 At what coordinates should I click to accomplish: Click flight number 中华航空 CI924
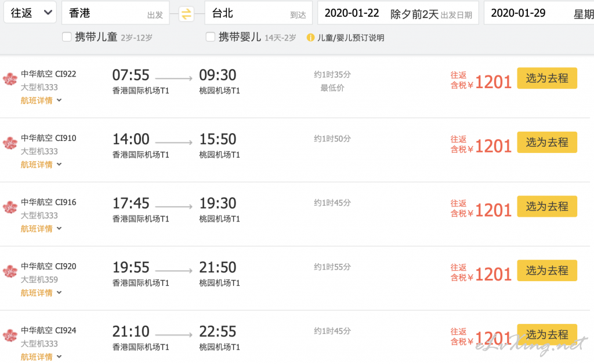coord(49,330)
